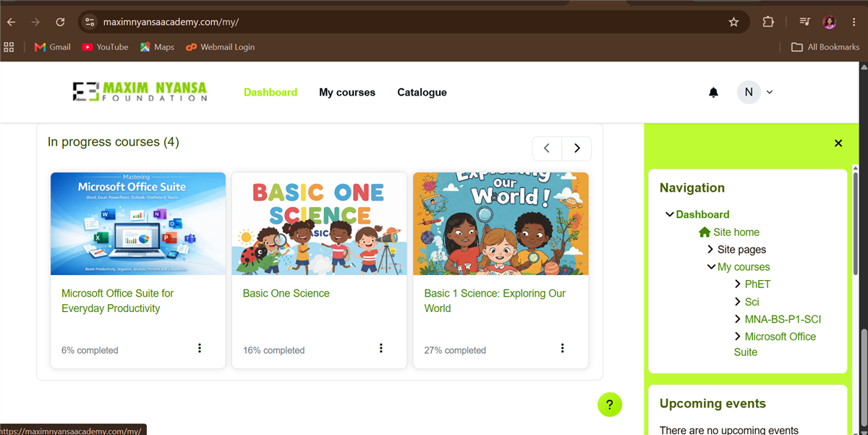
Task: Open the help question mark button
Action: 610,405
